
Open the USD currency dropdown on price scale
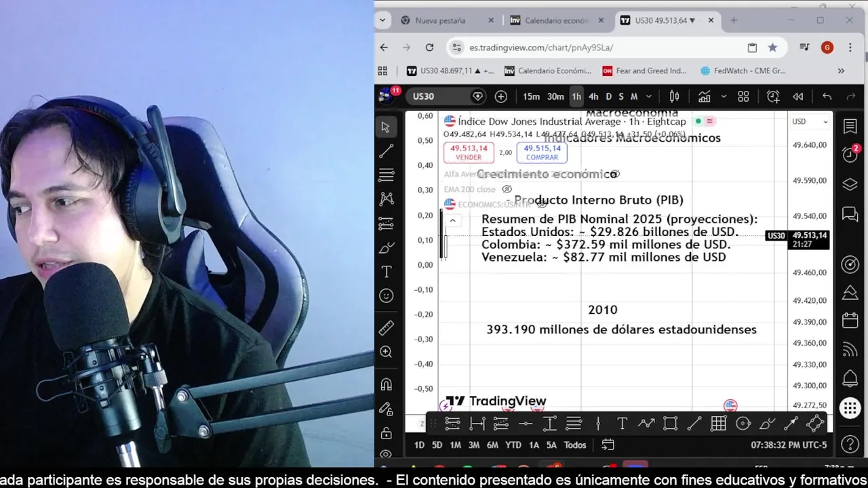[810, 121]
